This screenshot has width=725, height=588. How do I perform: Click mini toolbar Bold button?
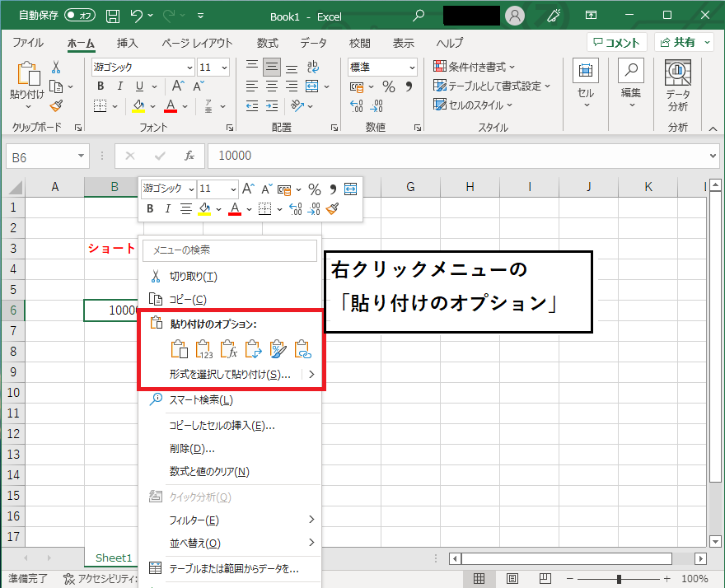(x=150, y=209)
